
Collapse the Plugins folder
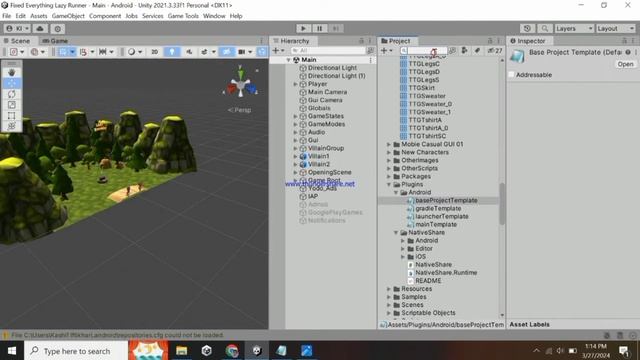(389, 184)
